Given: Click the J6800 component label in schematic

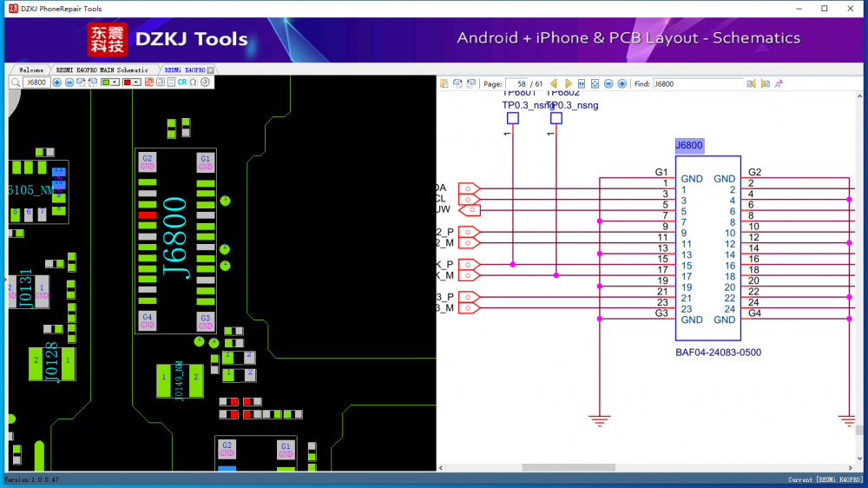Looking at the screenshot, I should point(689,146).
